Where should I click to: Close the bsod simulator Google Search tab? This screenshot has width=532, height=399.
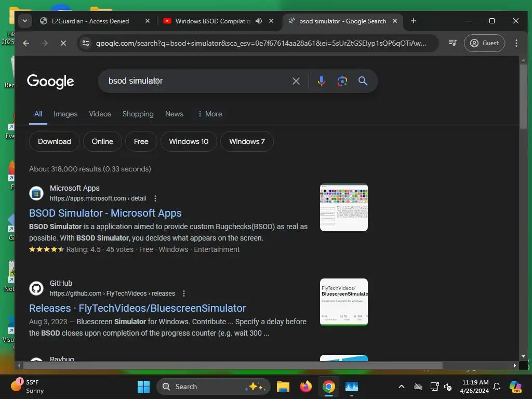(x=395, y=21)
